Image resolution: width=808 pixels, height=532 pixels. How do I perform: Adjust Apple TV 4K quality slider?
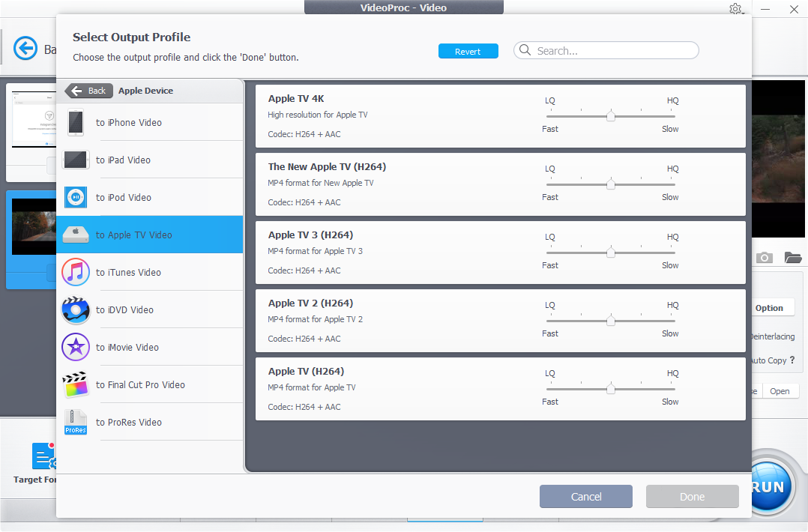click(x=611, y=116)
